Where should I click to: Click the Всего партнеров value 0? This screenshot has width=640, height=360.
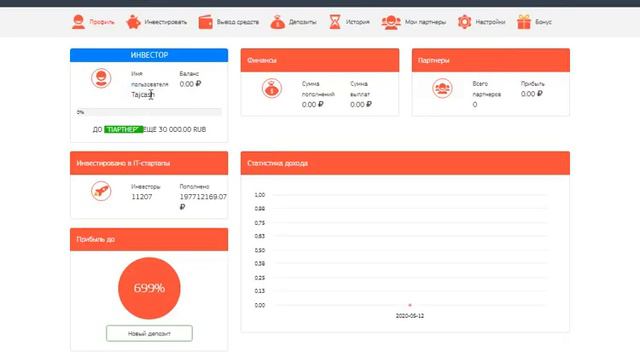coord(475,104)
